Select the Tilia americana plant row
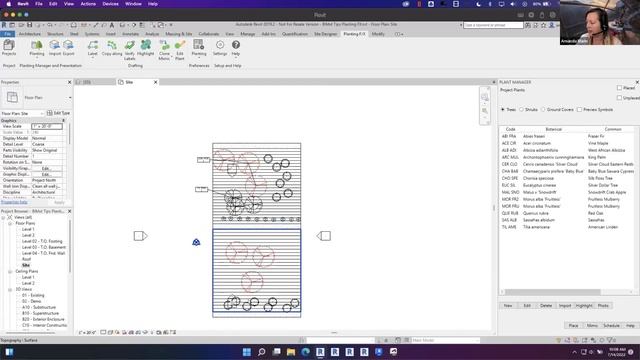 pyautogui.click(x=567, y=227)
